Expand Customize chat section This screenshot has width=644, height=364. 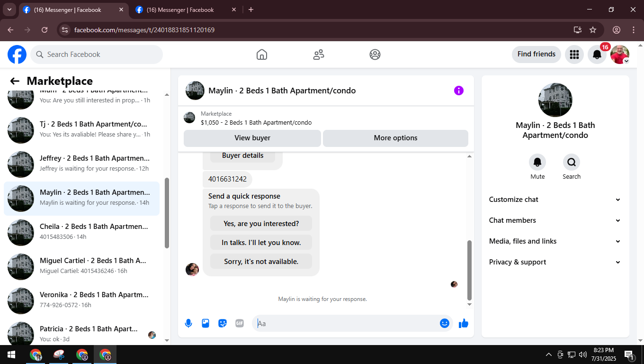pos(555,200)
